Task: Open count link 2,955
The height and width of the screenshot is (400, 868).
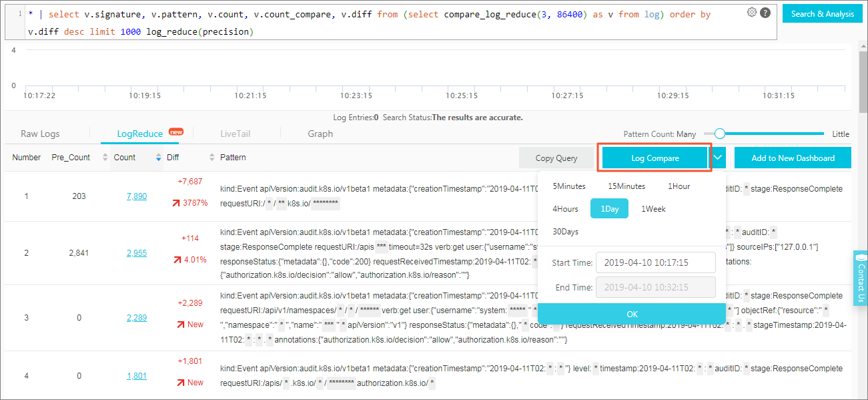Action: coord(137,253)
